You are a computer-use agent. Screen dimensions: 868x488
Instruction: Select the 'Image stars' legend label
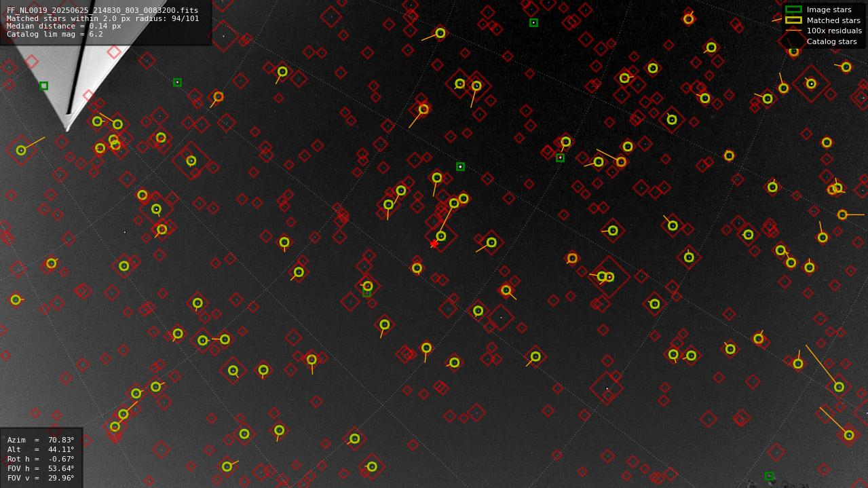click(829, 10)
